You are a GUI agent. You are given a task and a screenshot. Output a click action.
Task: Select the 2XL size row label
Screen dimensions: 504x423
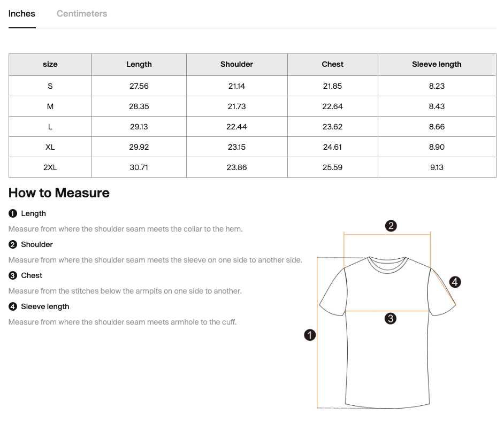click(50, 167)
